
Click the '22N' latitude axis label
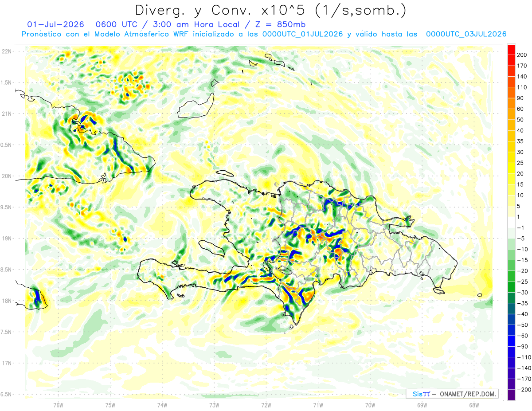point(7,51)
